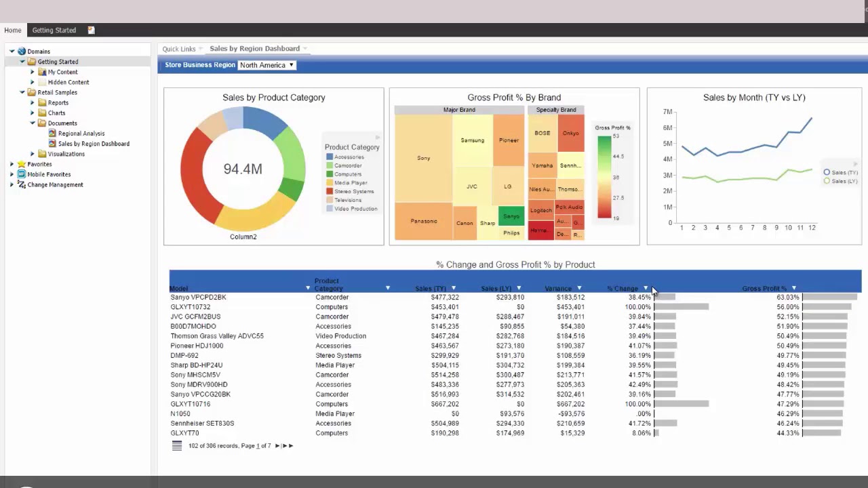Image resolution: width=868 pixels, height=488 pixels.
Task: Click the -$93,576 variance value
Action: (571, 413)
